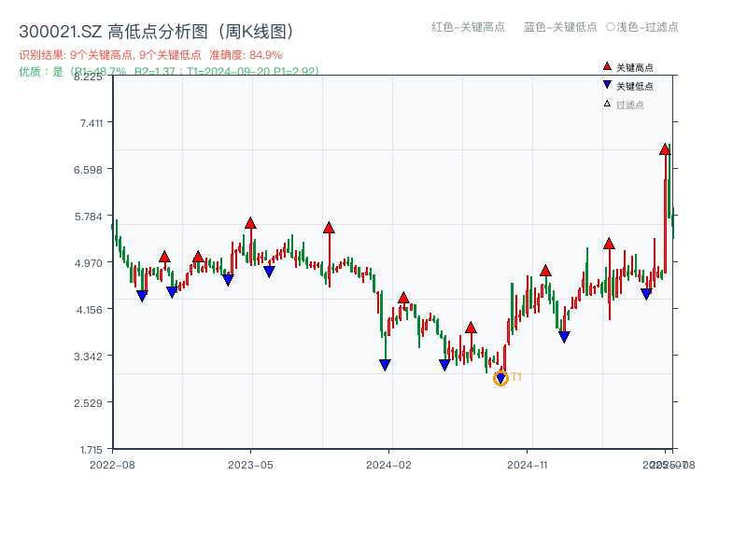Click the blue low marker just right of 2024-11
This screenshot has height=560, width=747.
click(564, 337)
